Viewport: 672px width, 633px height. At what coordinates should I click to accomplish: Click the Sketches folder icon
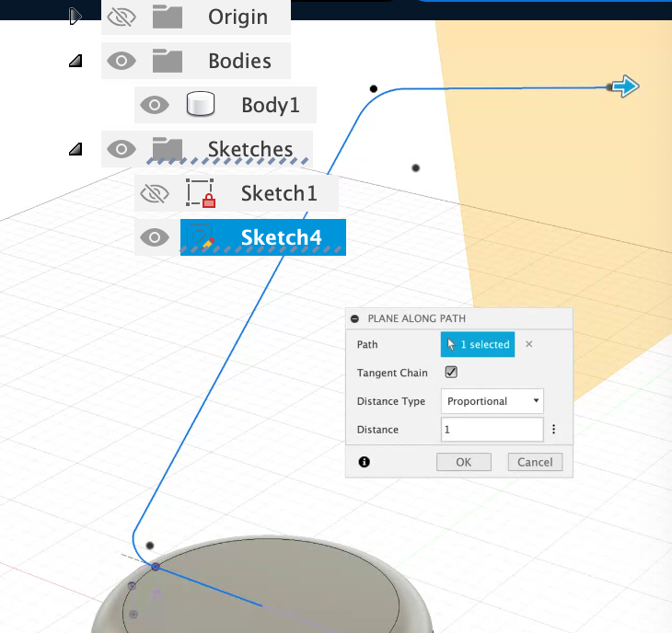[168, 149]
